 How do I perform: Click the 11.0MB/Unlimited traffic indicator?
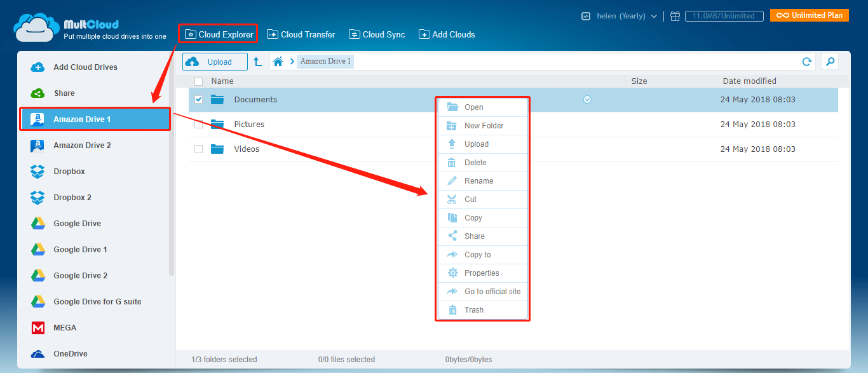point(723,16)
